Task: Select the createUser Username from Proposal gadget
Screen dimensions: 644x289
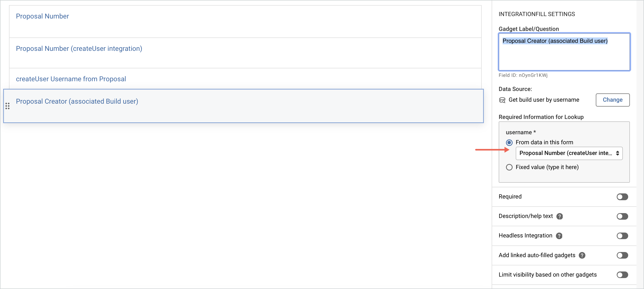Action: point(245,79)
